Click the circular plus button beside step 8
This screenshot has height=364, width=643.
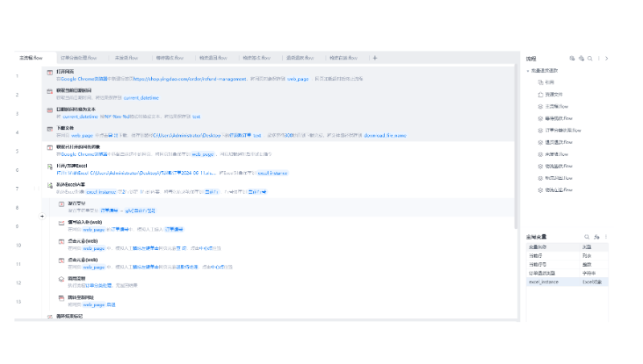point(42,216)
